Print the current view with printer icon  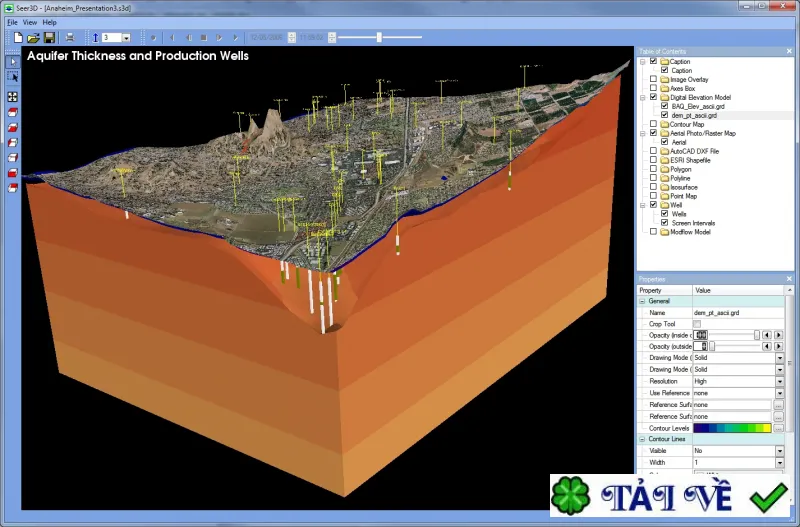(70, 37)
